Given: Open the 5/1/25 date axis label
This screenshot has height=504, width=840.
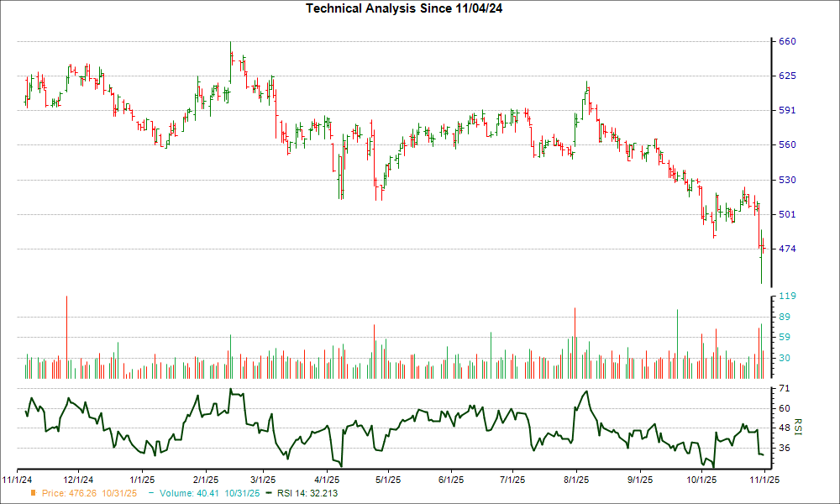Looking at the screenshot, I should 386,477.
